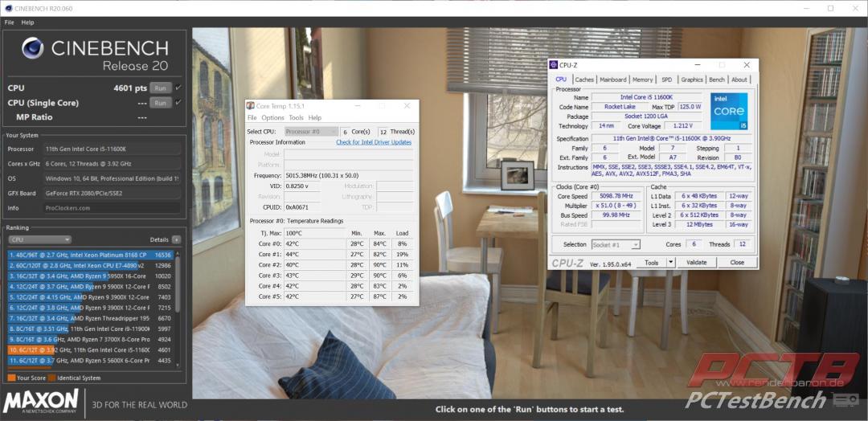Open the File menu in Cinebench
The width and height of the screenshot is (868, 421).
(x=9, y=22)
